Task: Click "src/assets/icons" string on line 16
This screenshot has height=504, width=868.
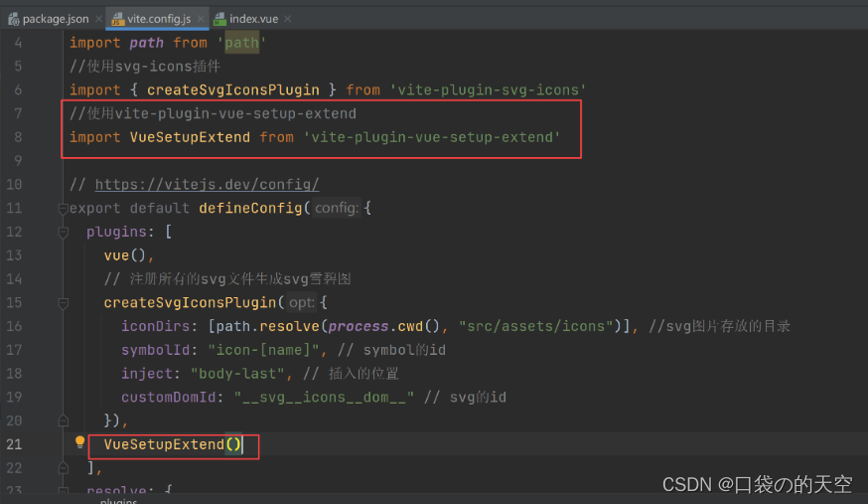Action: pyautogui.click(x=536, y=326)
